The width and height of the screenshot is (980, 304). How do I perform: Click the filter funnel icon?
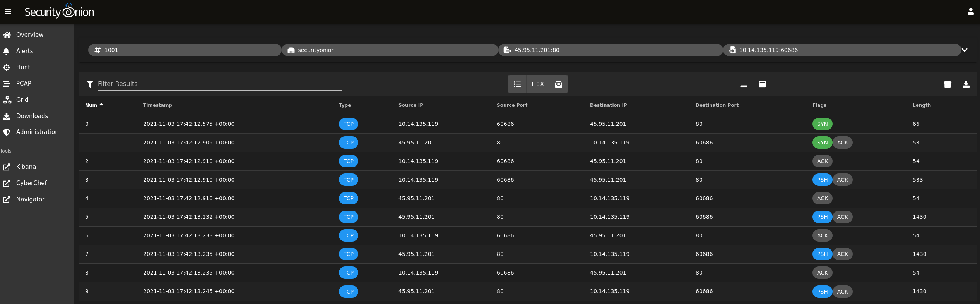[90, 84]
